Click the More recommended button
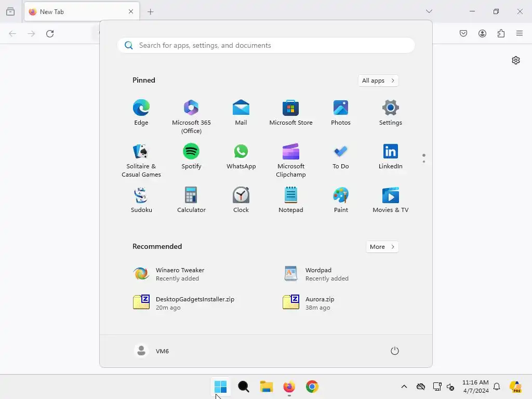 click(x=382, y=247)
